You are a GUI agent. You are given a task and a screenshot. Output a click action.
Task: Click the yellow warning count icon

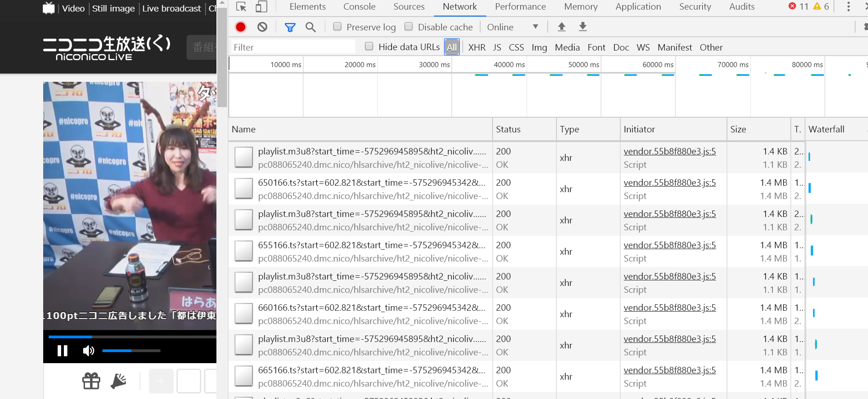817,6
